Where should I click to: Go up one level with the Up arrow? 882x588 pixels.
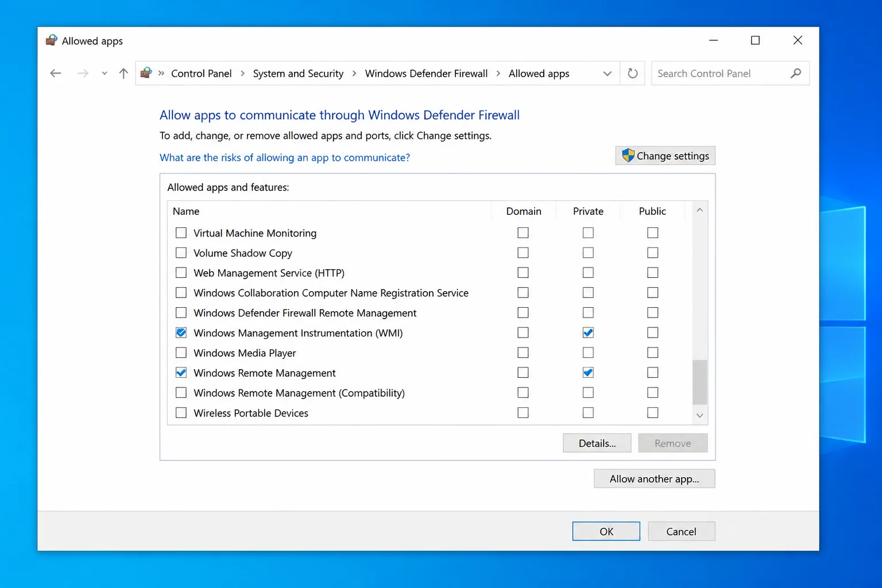123,73
